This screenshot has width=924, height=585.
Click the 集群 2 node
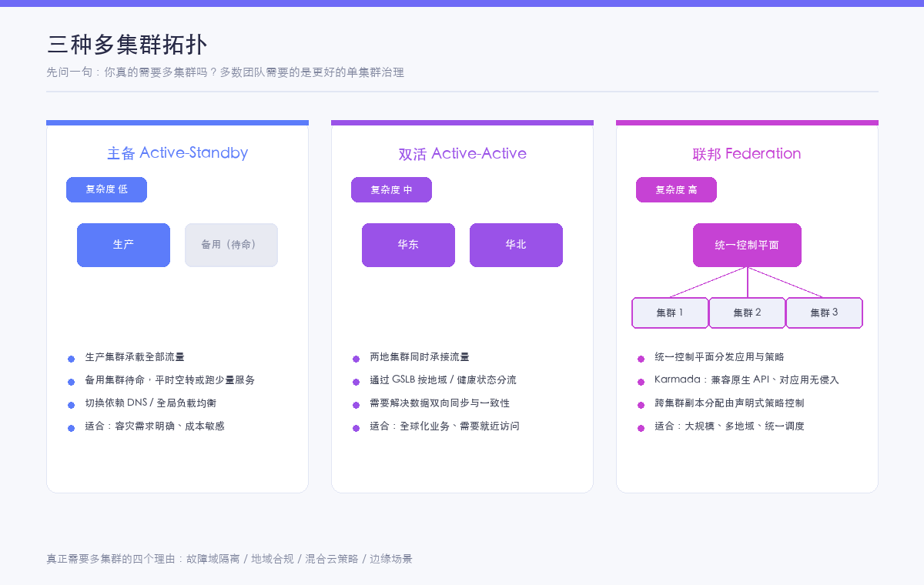coord(747,313)
